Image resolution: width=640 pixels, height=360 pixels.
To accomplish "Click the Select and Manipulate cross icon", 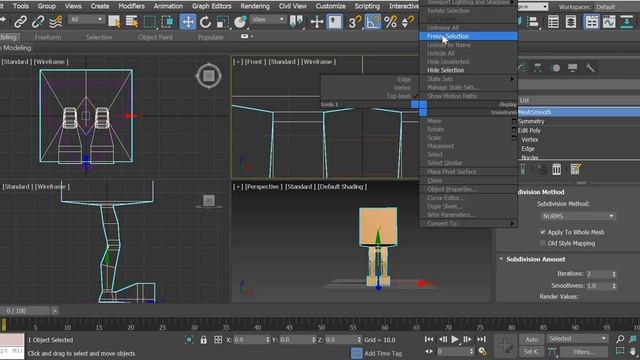I will [x=317, y=22].
